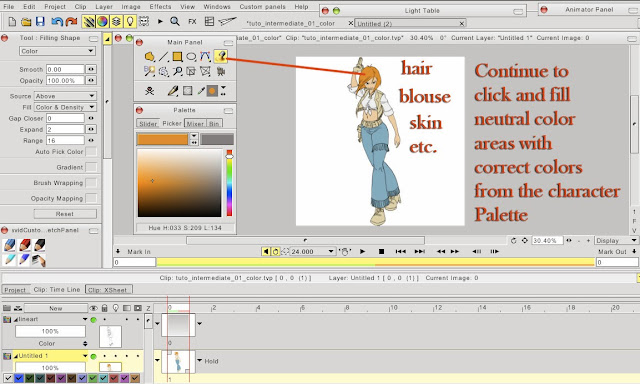Open the Custom panels menu
This screenshot has height=384, width=640.
(262, 7)
